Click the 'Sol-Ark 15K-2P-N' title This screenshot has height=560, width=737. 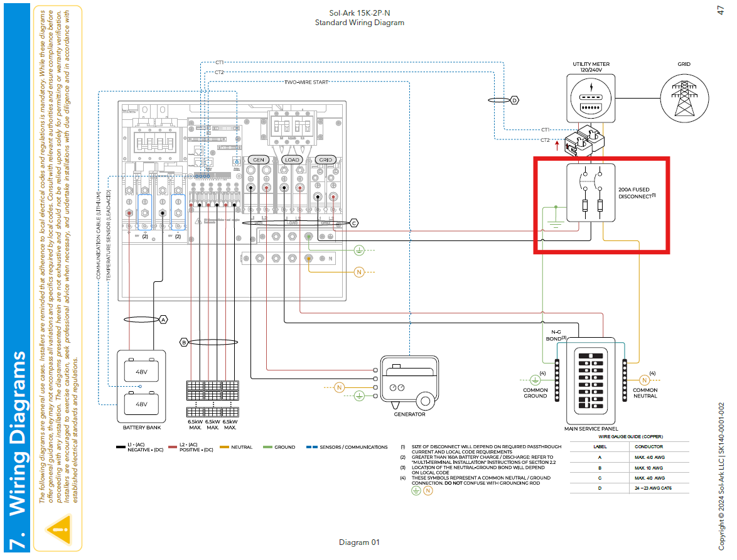click(360, 13)
